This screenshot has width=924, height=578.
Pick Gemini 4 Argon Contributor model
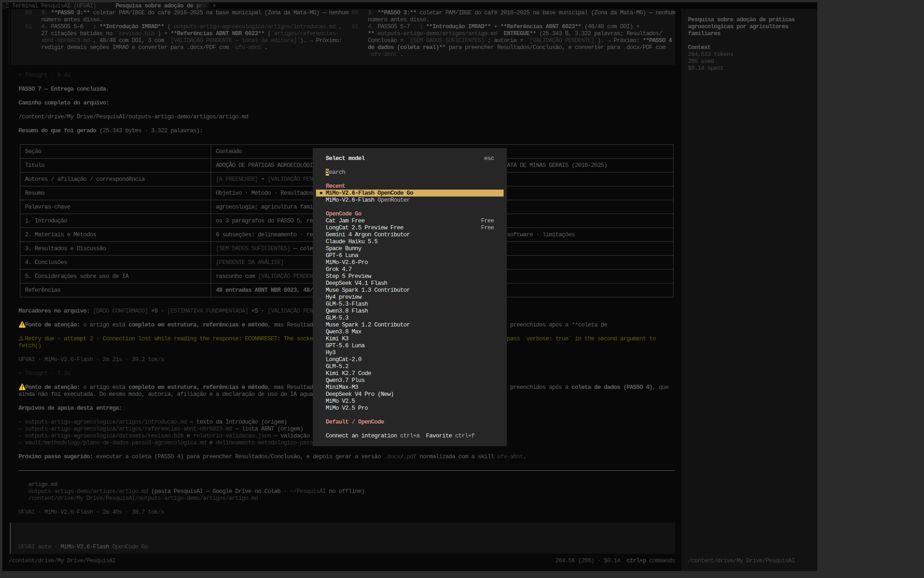[x=409, y=234]
